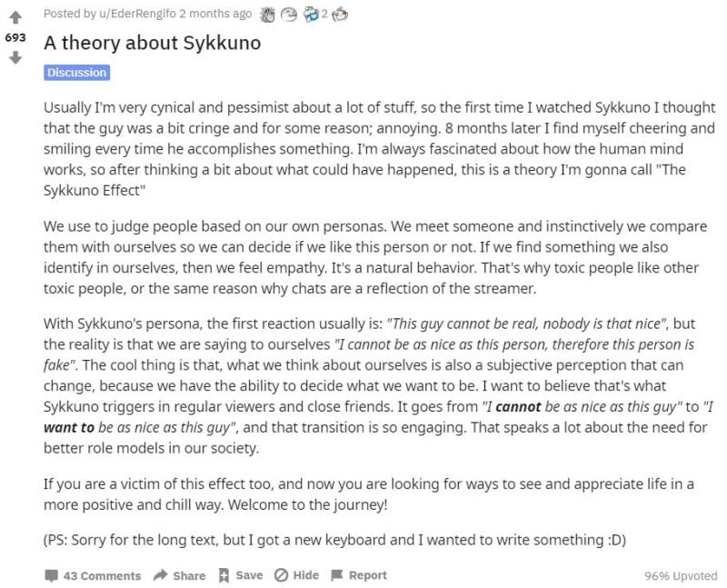This screenshot has width=727, height=588.
Task: Hide this post using the Hide label
Action: tap(306, 575)
